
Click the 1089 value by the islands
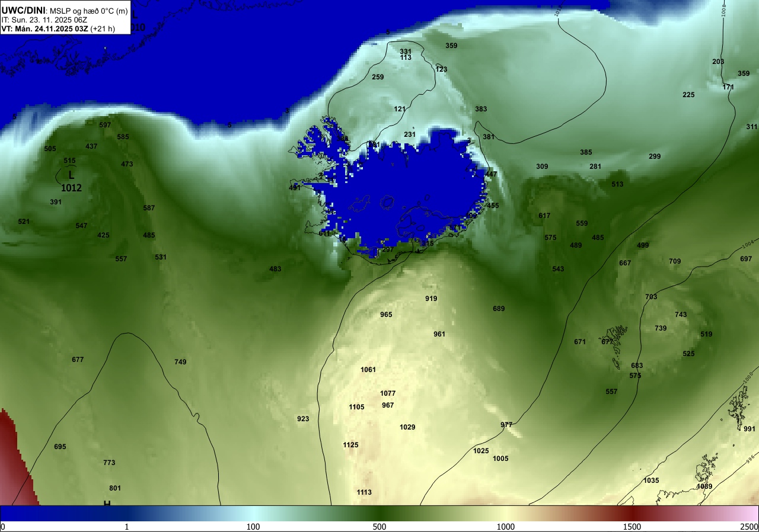[x=704, y=486]
